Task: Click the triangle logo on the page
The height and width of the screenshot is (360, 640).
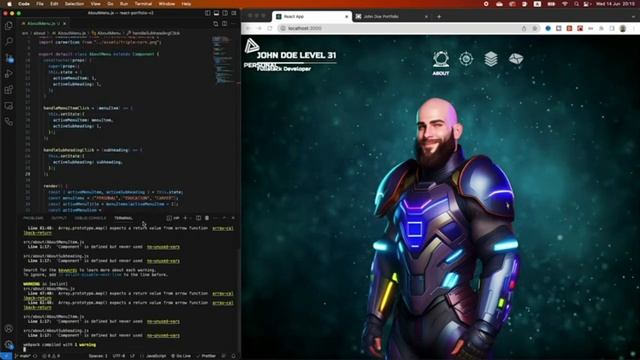Action: point(251,46)
